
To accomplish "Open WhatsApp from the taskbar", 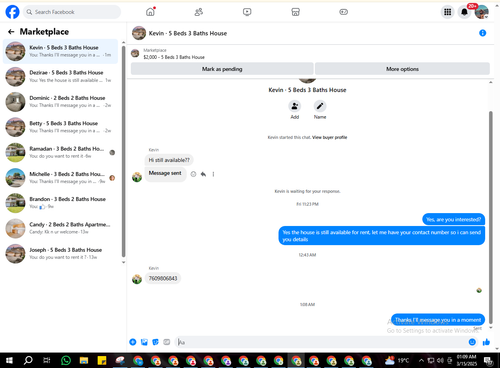I will tap(66, 360).
